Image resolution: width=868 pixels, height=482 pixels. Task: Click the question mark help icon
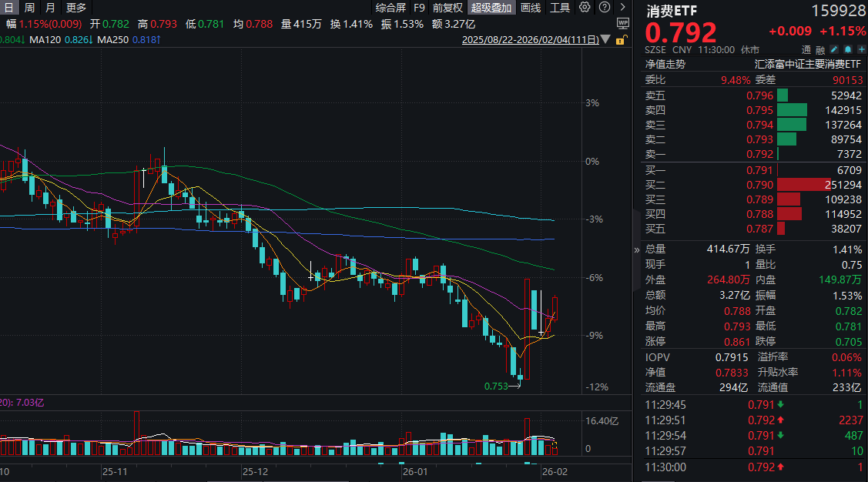pyautogui.click(x=605, y=7)
